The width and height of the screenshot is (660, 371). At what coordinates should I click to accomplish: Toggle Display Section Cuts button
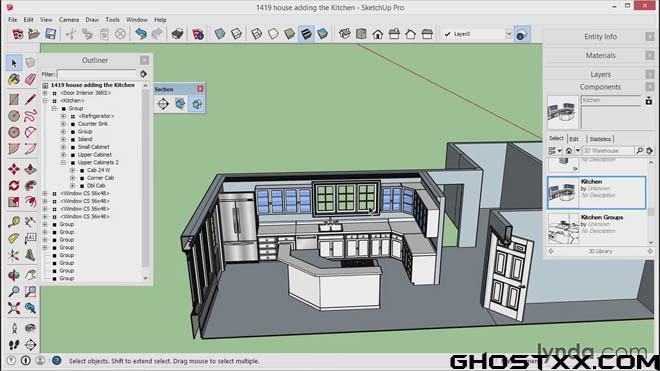click(197, 104)
